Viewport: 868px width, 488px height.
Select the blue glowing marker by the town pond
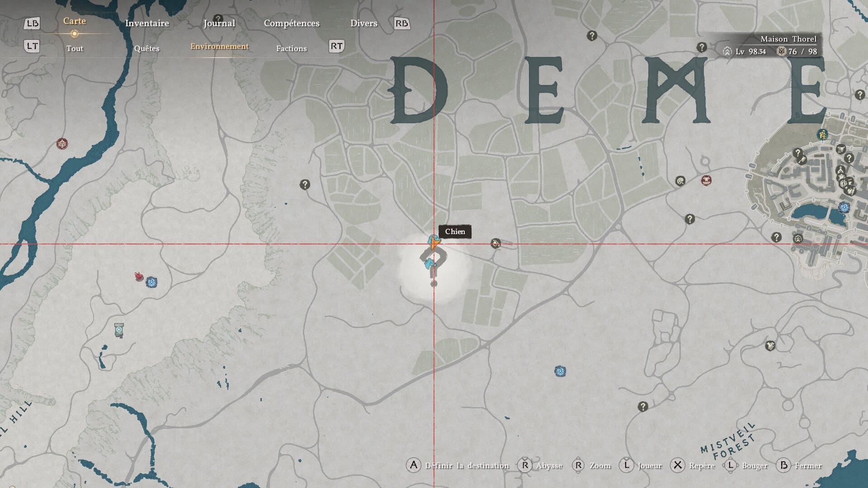pos(844,207)
